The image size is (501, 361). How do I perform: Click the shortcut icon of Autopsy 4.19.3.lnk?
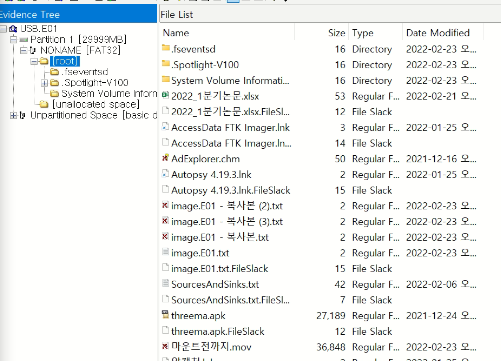click(165, 174)
